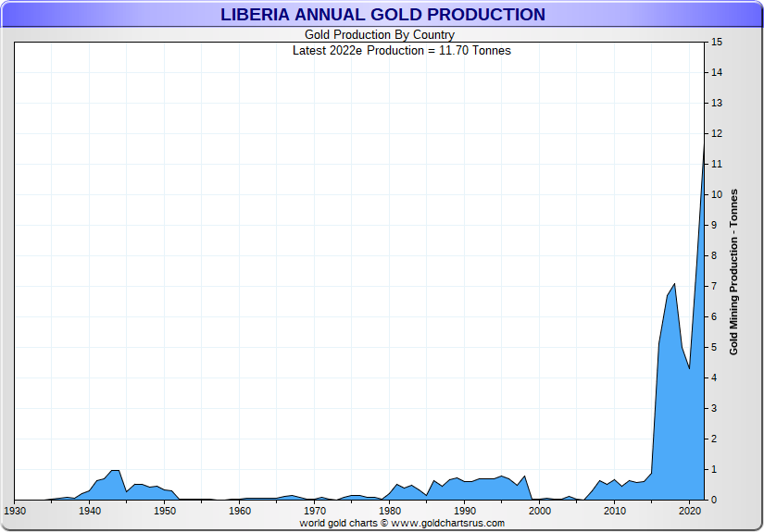Click the 1950 year tick label
Screen dimensions: 764x532
click(x=165, y=511)
